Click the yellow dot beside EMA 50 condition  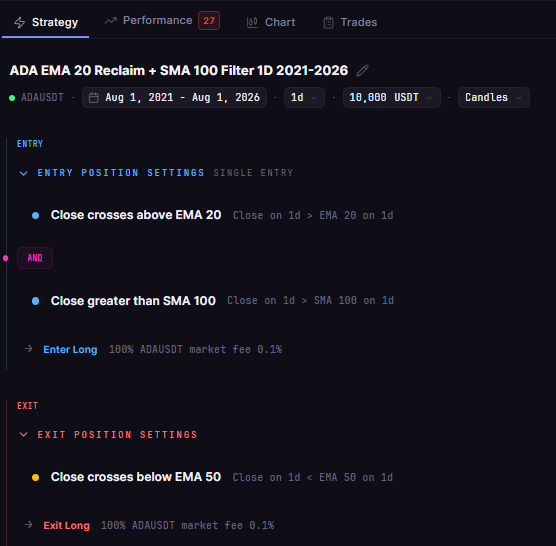point(35,478)
